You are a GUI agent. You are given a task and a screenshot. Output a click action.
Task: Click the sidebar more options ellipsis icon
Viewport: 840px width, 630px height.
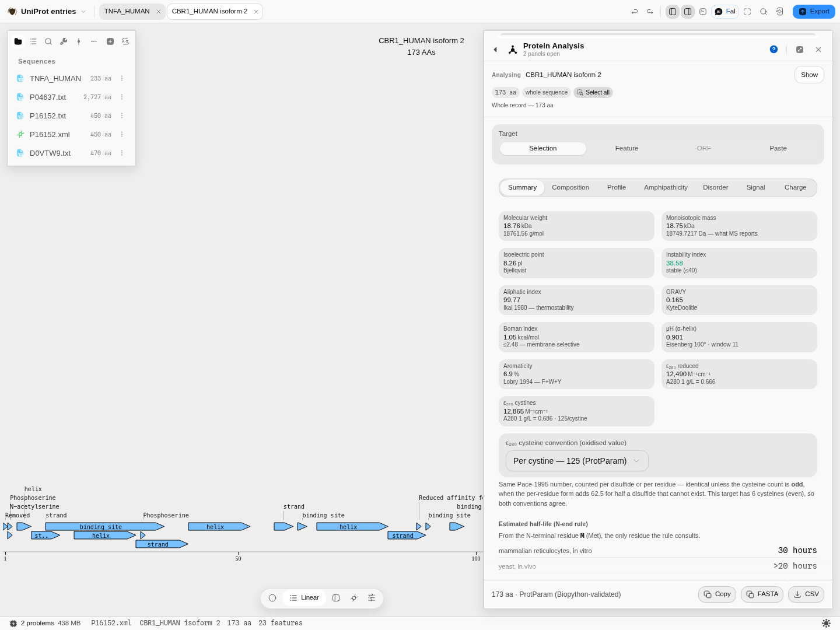[94, 41]
